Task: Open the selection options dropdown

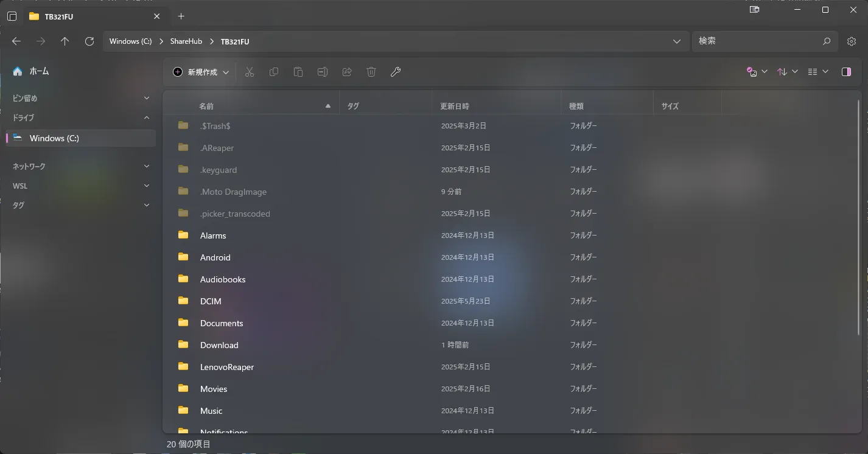Action: click(x=757, y=72)
